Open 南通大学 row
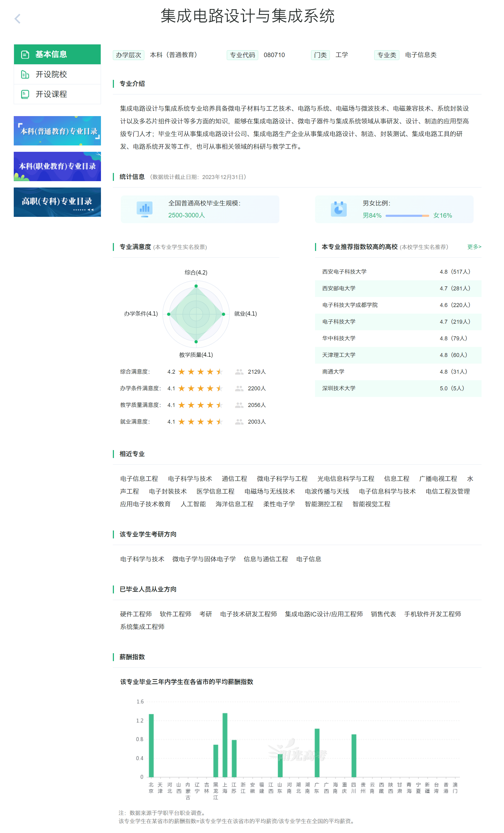The width and height of the screenshot is (504, 833). coord(398,372)
